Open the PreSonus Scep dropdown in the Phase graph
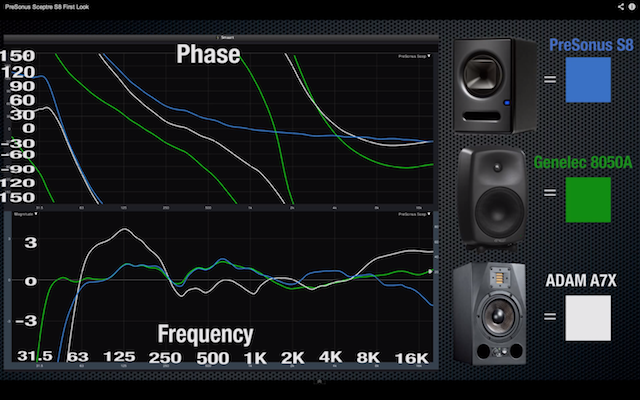The image size is (640, 400). (414, 56)
